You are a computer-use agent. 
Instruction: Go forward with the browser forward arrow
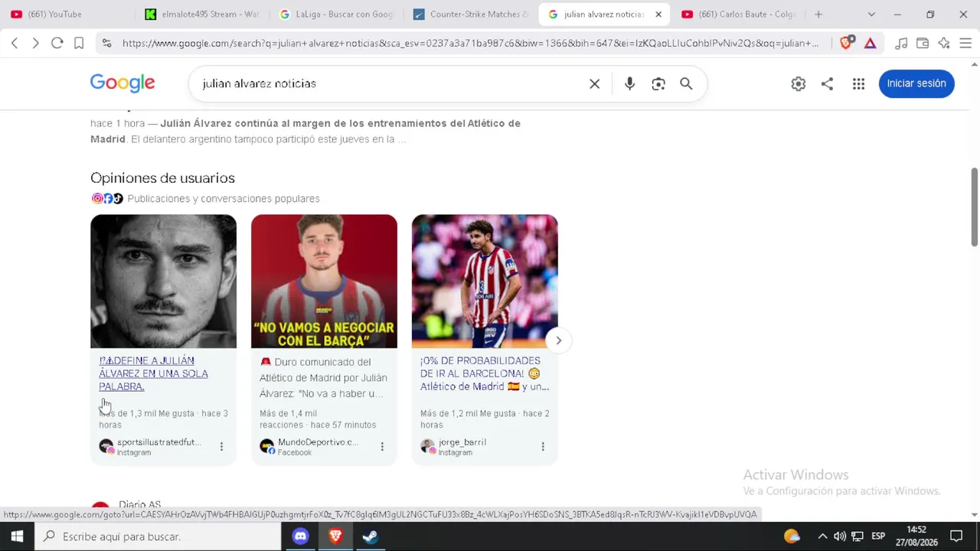click(x=35, y=43)
